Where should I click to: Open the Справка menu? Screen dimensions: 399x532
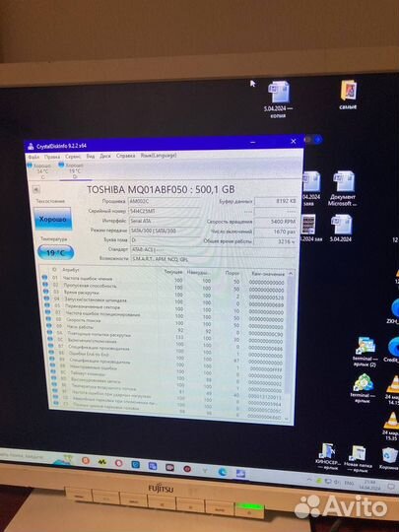pos(125,156)
